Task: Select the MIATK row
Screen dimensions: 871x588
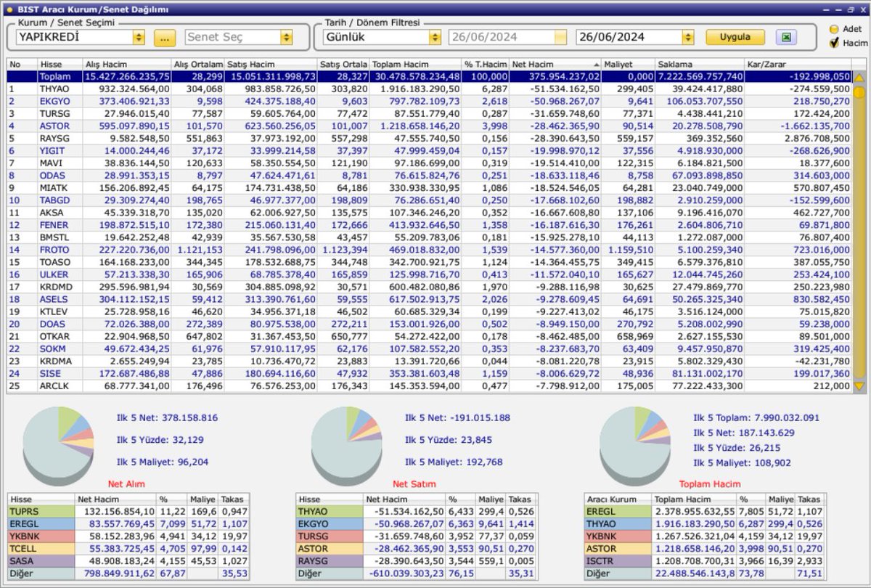Action: [x=429, y=187]
